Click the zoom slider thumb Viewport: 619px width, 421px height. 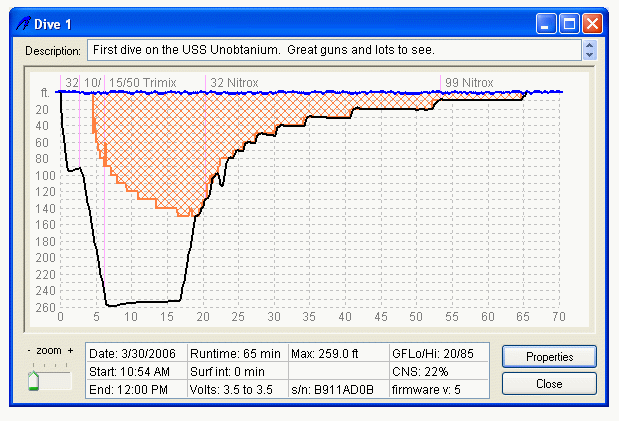[35, 380]
